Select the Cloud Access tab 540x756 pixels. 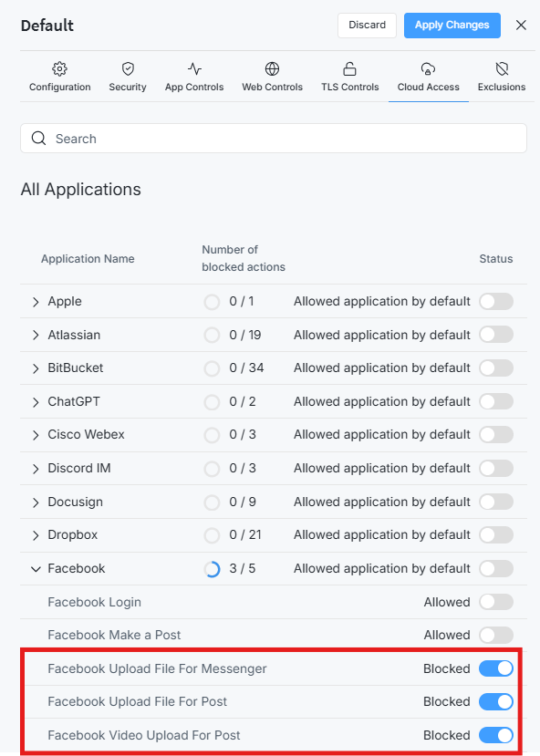coord(429,77)
